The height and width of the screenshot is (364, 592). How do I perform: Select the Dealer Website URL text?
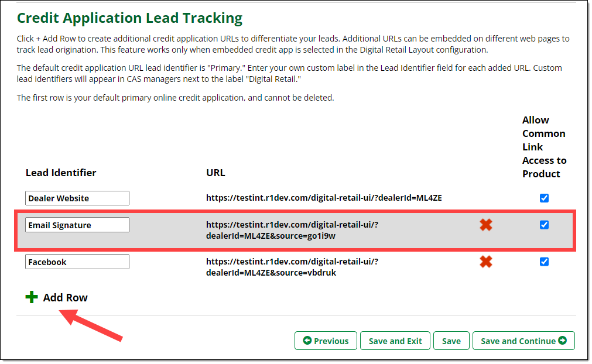(324, 198)
